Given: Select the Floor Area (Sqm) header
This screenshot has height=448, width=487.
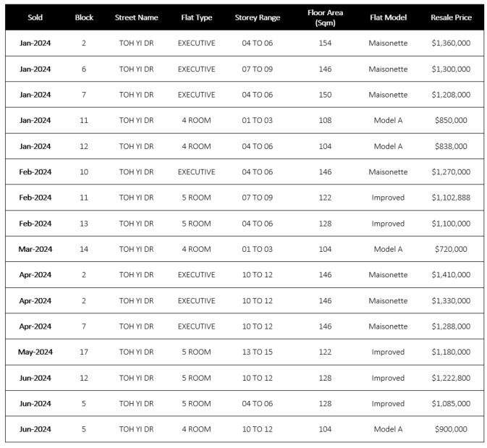Looking at the screenshot, I should (325, 17).
